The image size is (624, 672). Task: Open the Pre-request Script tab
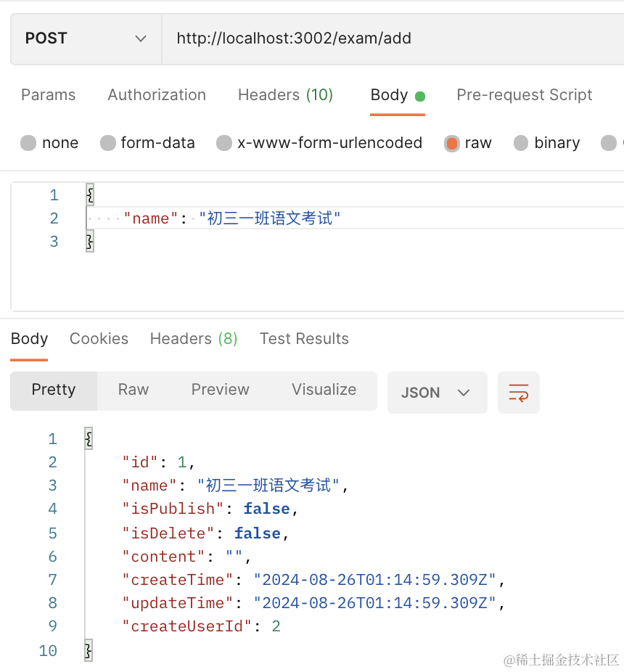click(x=524, y=95)
